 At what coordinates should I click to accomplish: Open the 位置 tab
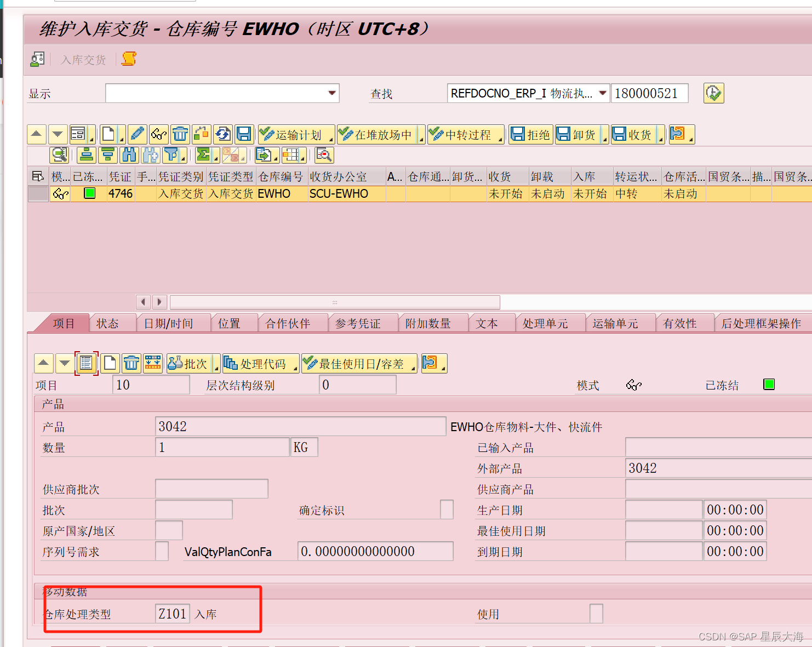pyautogui.click(x=229, y=323)
